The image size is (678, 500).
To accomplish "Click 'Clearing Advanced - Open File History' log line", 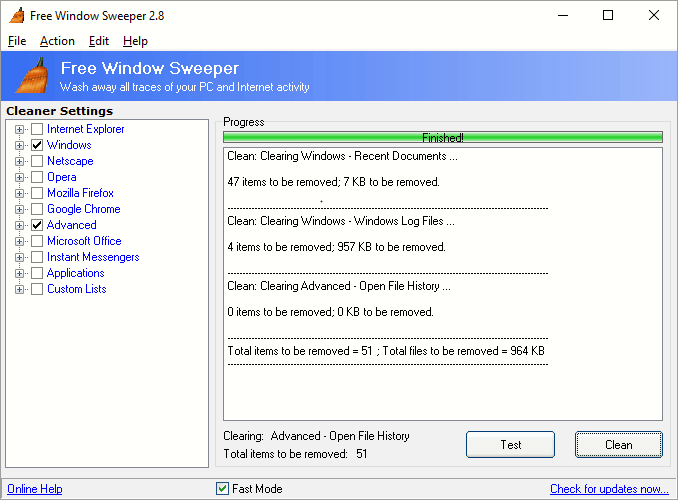I will click(x=339, y=286).
